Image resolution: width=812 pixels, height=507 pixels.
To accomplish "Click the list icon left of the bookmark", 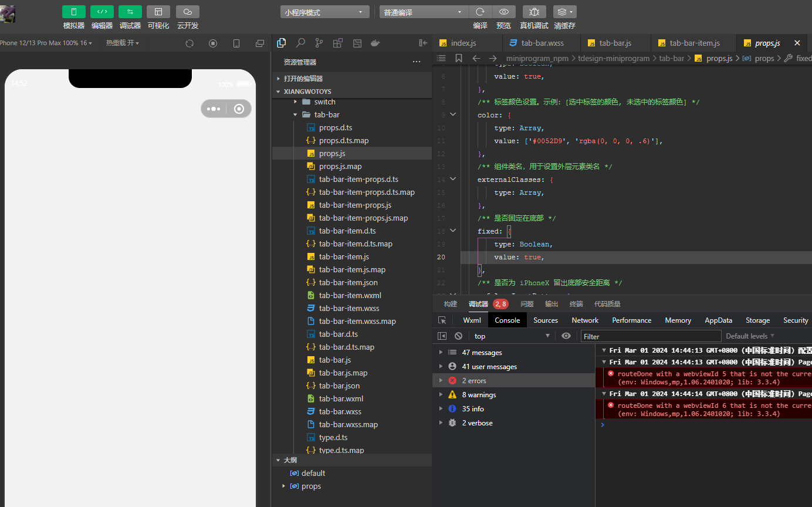I will (x=442, y=58).
